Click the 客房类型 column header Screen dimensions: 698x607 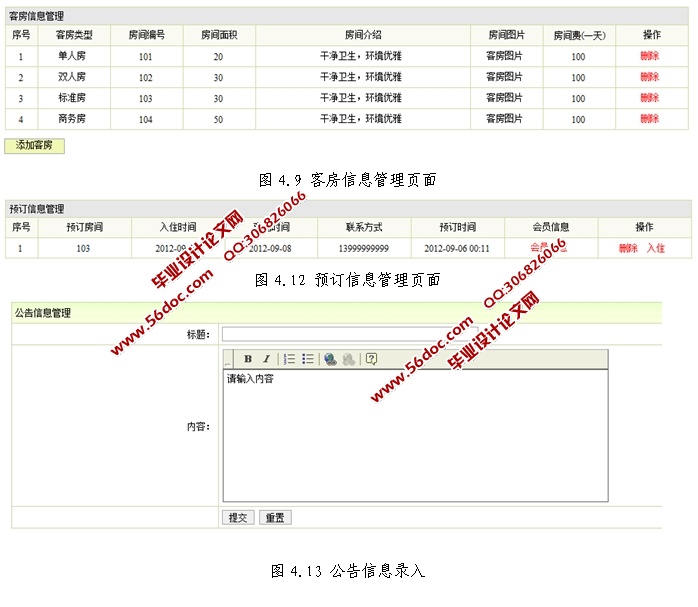(74, 35)
